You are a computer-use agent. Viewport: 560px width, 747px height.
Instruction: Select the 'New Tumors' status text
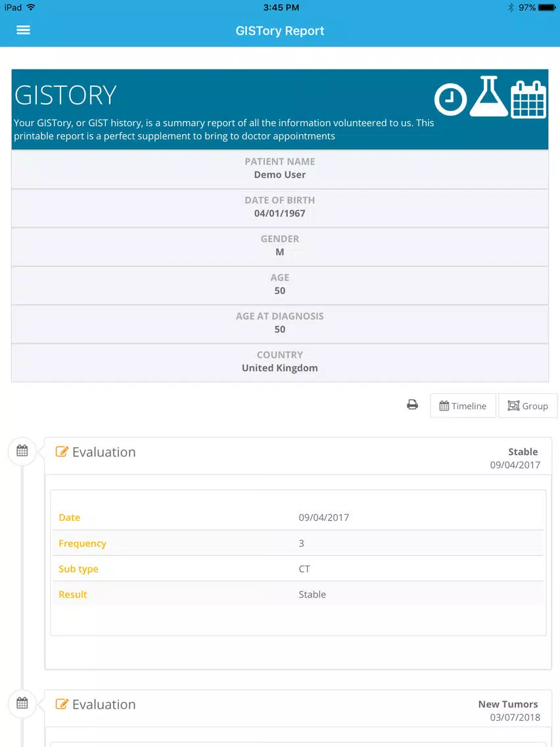508,704
